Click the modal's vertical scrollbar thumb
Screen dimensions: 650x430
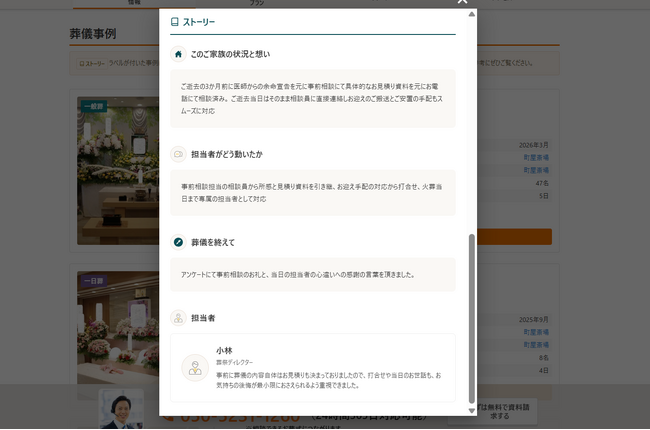coord(471,320)
